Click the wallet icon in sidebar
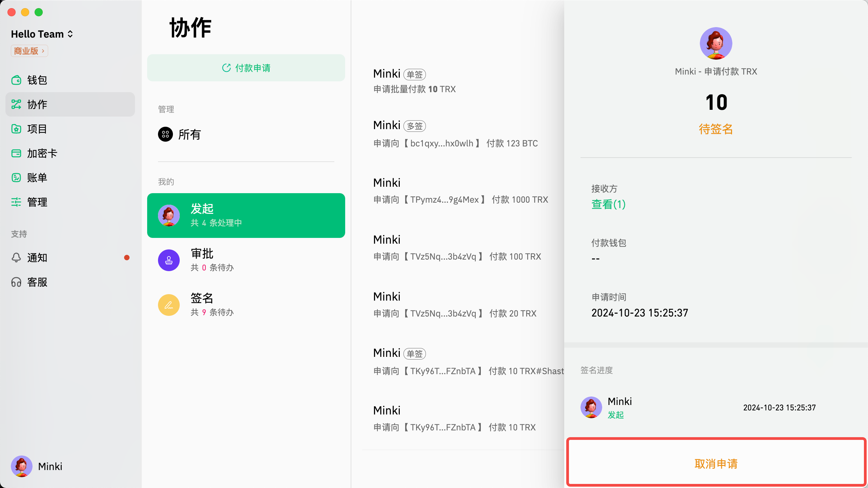Viewport: 868px width, 488px height. (x=16, y=80)
